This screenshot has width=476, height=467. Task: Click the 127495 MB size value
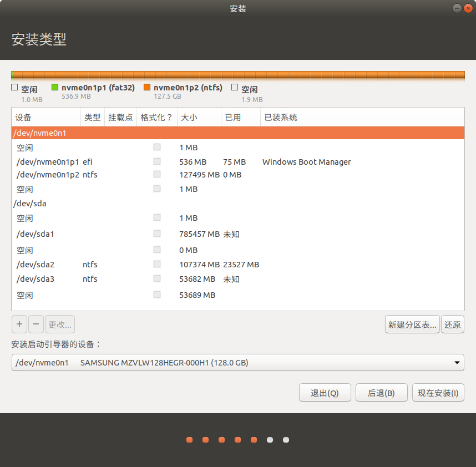pyautogui.click(x=199, y=175)
